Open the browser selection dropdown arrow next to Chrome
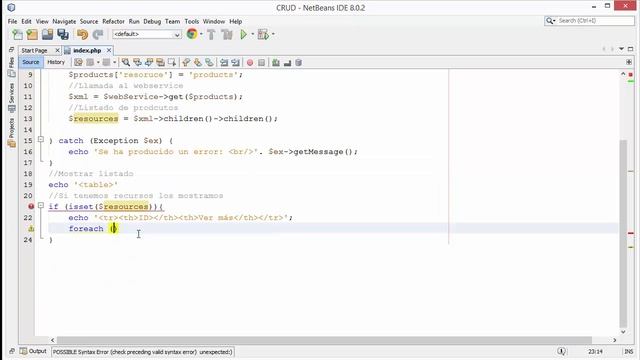 pos(201,34)
